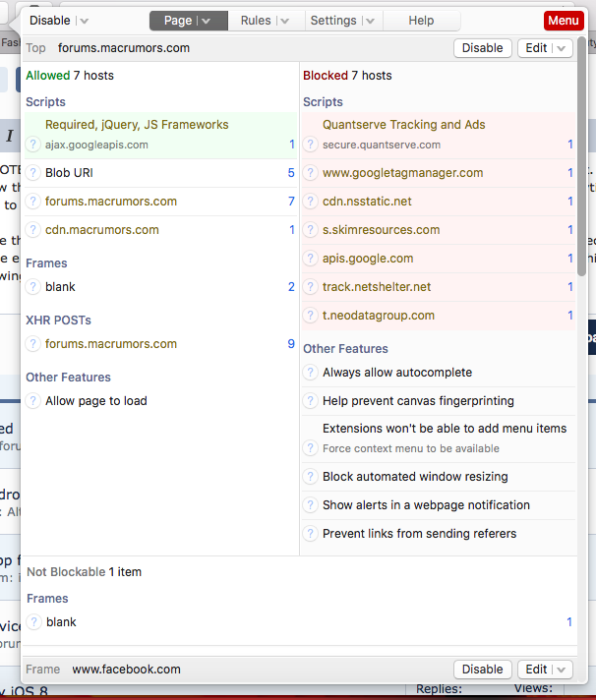Viewport: 596px width, 700px height.
Task: Click the question icon next to s.skimresources.com
Action: coord(310,230)
